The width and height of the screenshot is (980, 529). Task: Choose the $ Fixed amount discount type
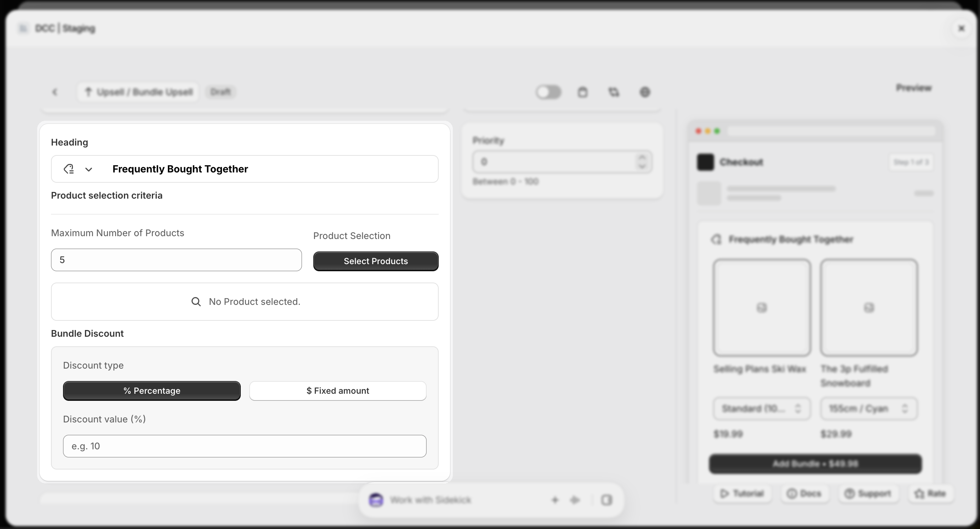[337, 391]
